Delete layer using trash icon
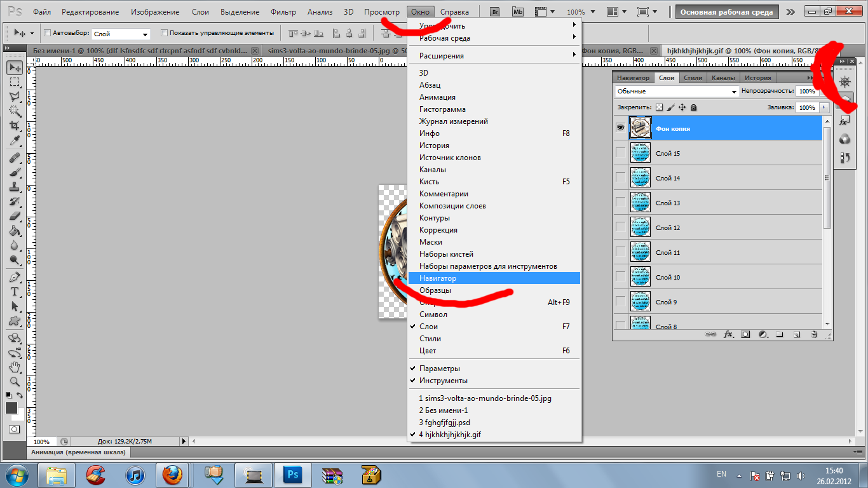This screenshot has height=488, width=868. click(814, 334)
